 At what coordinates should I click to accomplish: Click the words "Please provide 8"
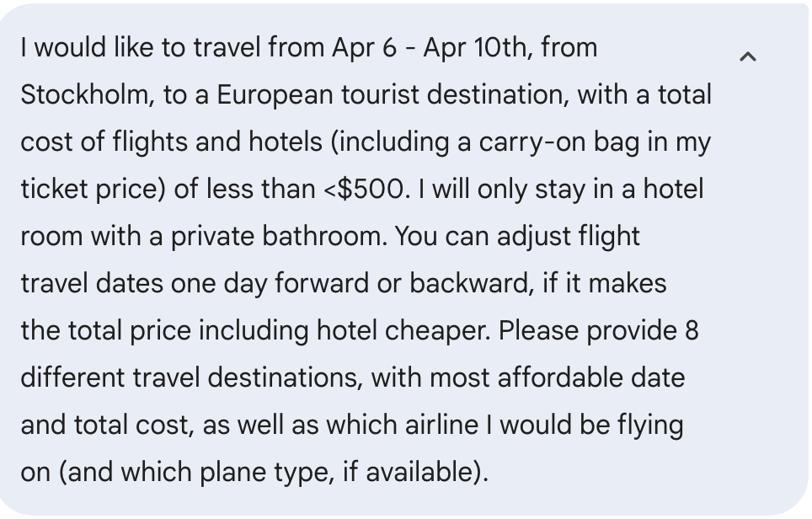click(598, 330)
